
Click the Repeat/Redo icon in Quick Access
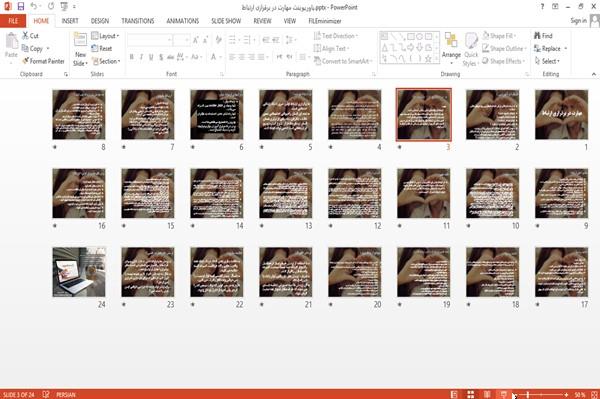coord(51,7)
